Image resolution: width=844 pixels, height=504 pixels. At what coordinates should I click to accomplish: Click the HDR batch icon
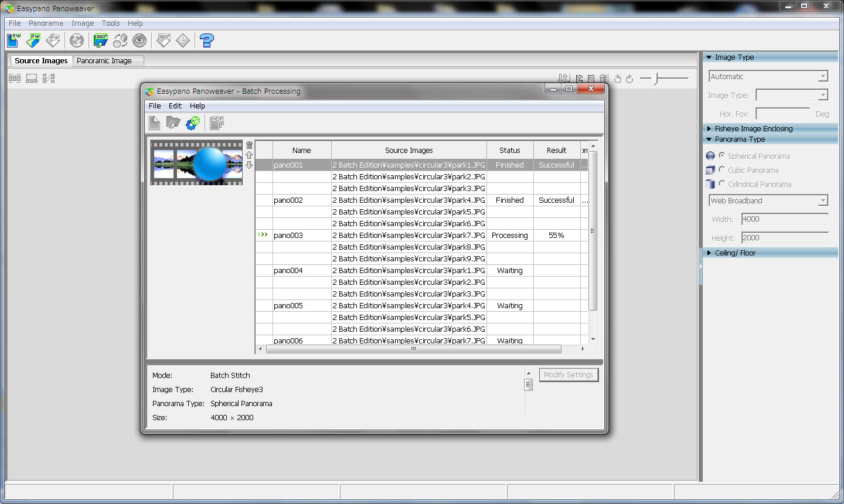coord(217,122)
